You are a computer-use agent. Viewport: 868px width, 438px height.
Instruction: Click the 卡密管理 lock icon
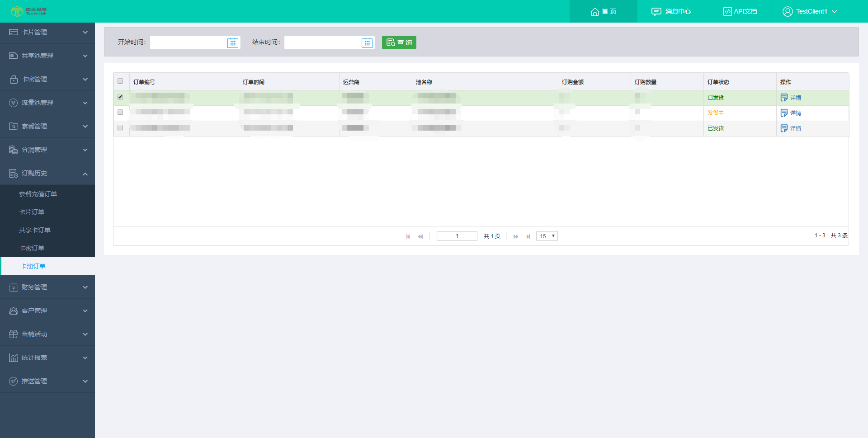(14, 79)
